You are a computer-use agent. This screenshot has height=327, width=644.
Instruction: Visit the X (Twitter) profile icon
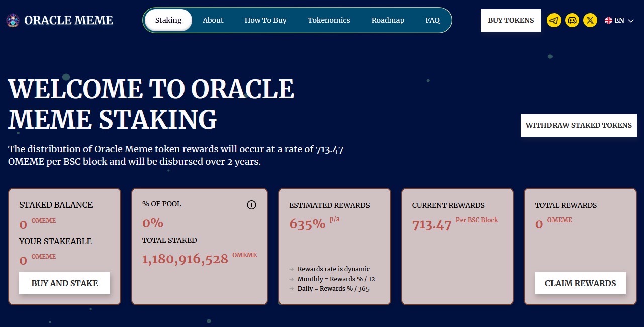pyautogui.click(x=590, y=21)
